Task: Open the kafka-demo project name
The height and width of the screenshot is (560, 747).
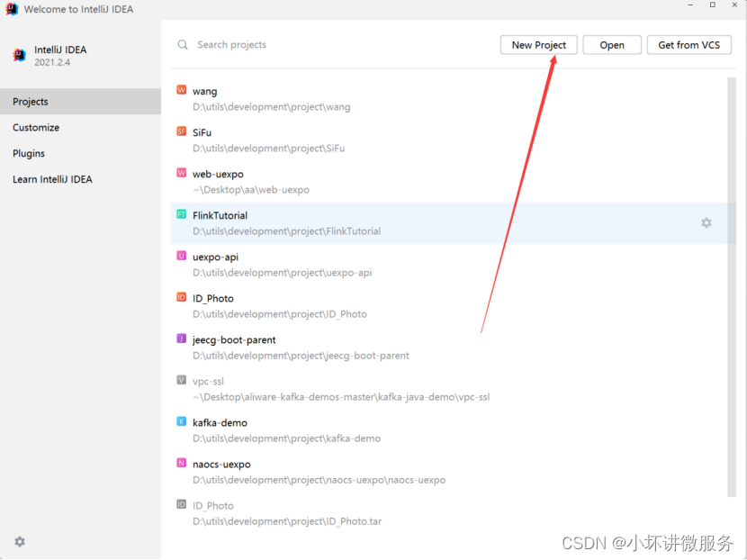Action: pos(220,423)
